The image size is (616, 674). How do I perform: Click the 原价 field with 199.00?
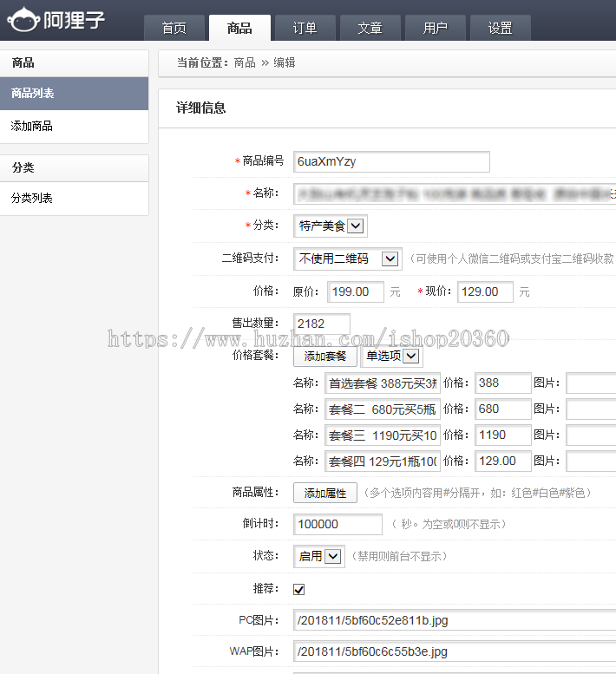tap(355, 291)
